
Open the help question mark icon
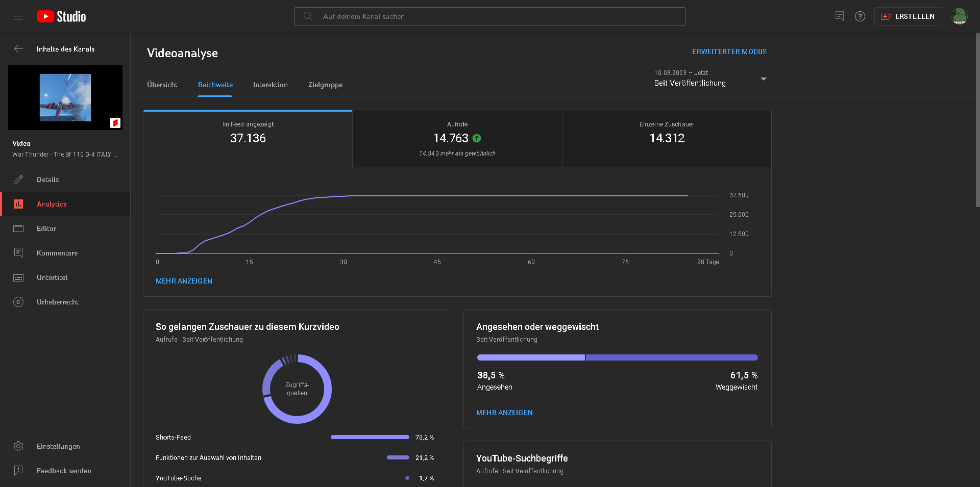tap(860, 16)
